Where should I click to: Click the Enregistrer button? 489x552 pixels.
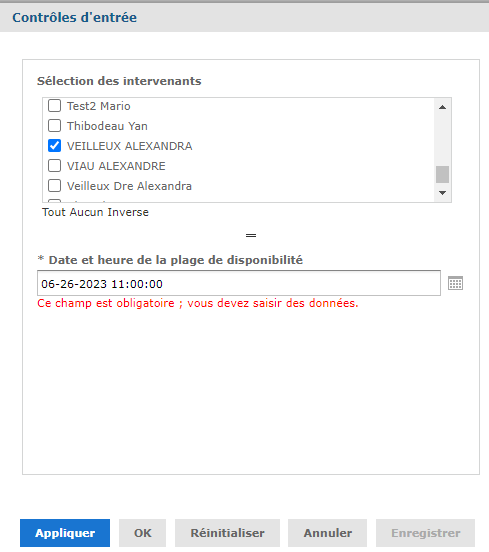point(426,533)
